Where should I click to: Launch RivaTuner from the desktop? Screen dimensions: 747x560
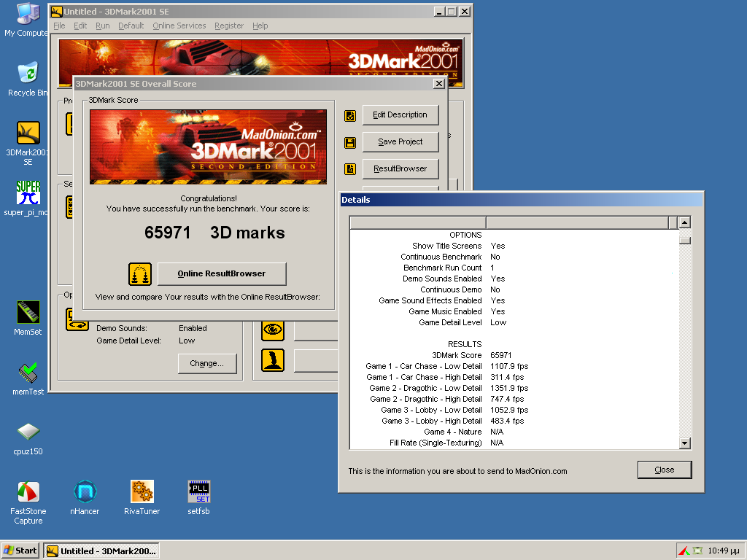(142, 491)
